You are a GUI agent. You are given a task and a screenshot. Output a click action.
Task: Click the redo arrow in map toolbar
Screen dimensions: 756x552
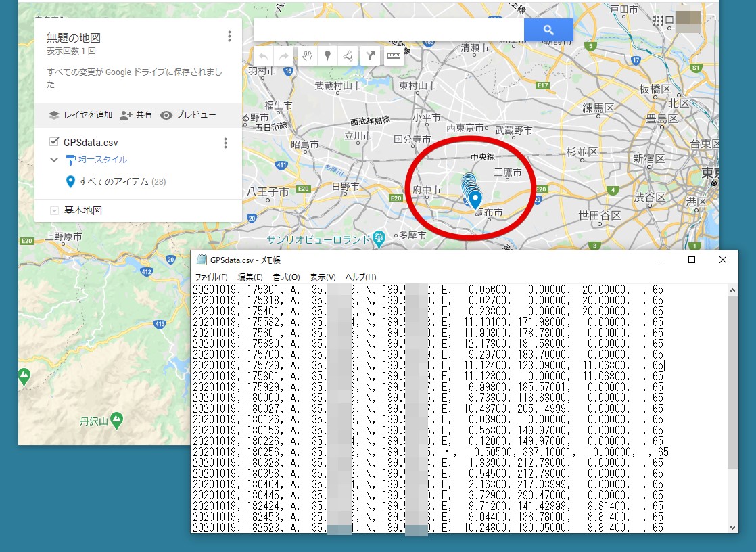click(x=284, y=56)
